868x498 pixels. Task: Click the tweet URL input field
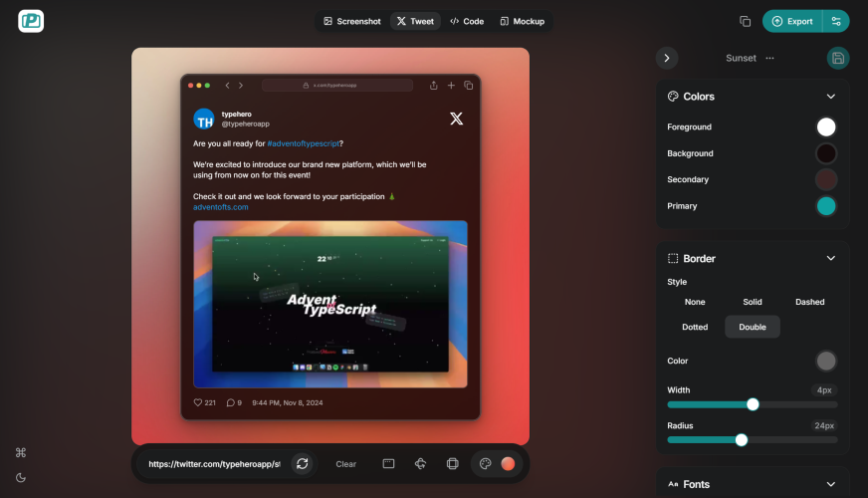[x=214, y=464]
